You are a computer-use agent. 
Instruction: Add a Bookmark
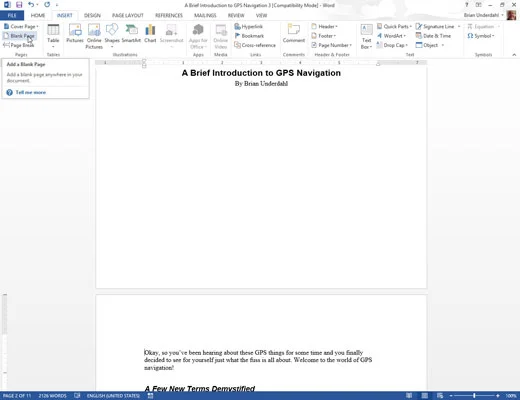[249, 36]
